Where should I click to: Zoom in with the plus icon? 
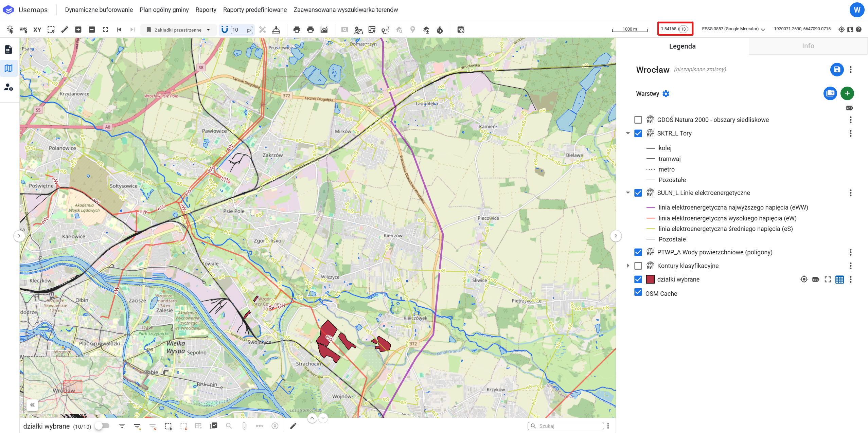coord(78,30)
